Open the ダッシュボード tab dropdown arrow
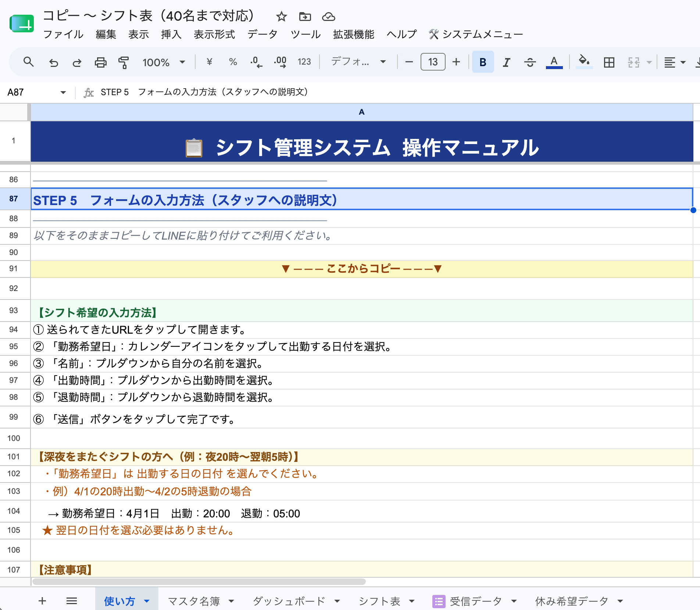This screenshot has width=700, height=610. [x=337, y=601]
